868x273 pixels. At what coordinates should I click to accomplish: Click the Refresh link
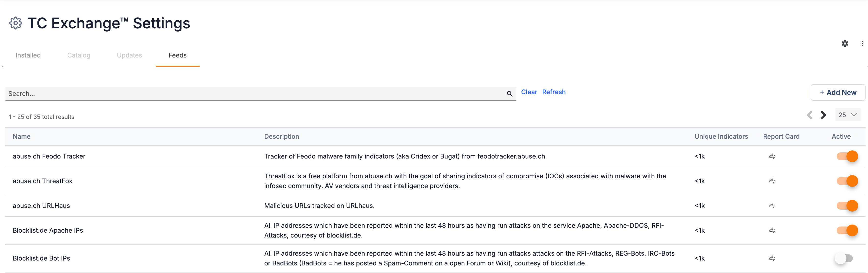(554, 92)
